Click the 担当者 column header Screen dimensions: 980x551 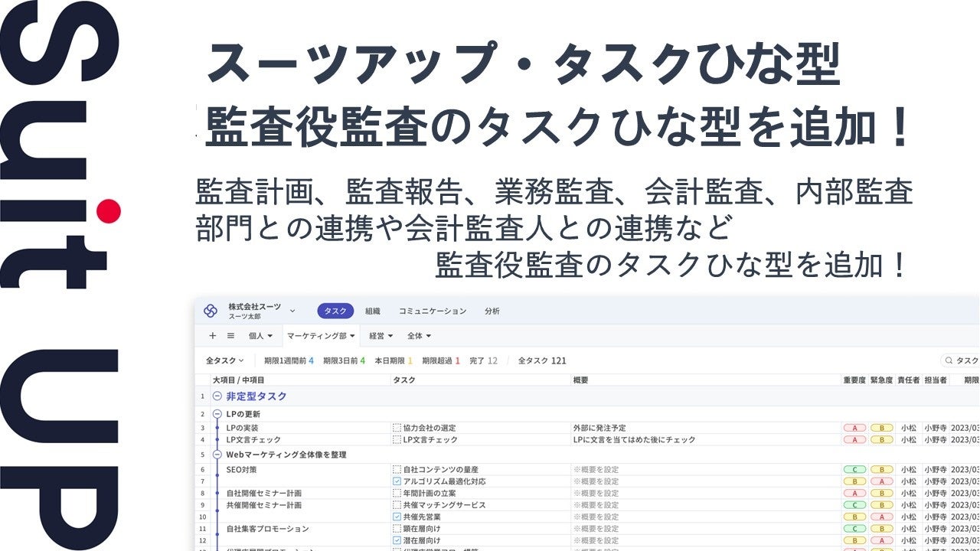936,380
